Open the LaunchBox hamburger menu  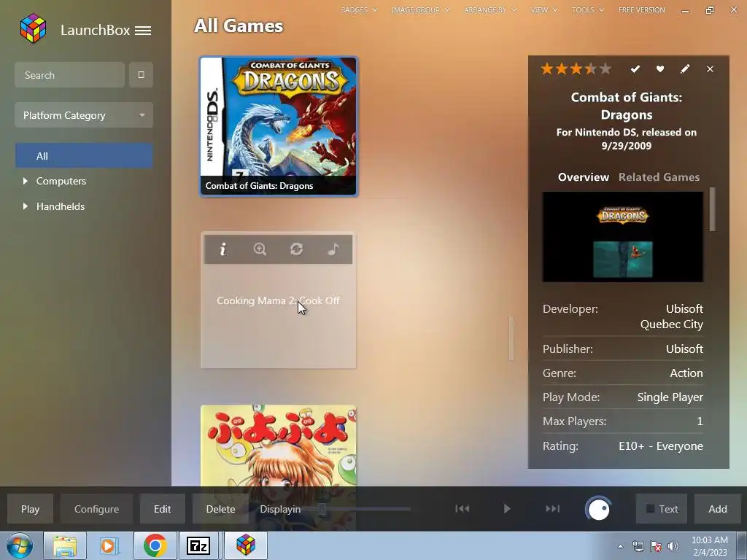click(x=143, y=31)
